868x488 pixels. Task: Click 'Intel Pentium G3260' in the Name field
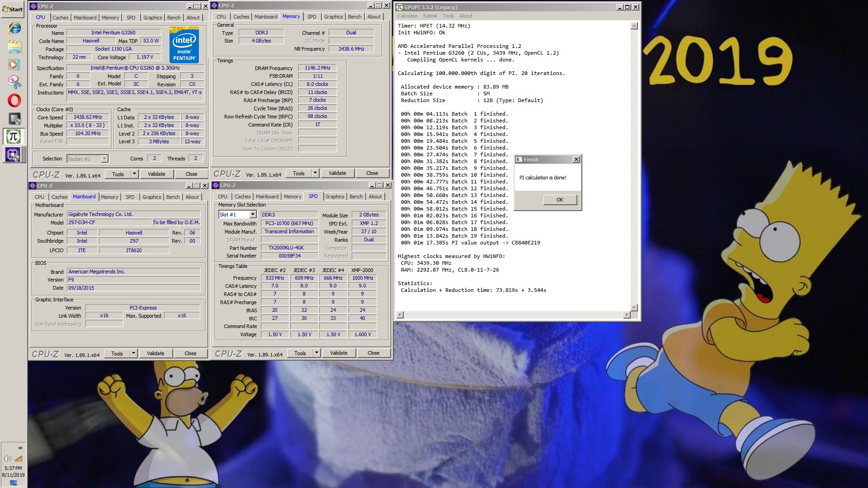coord(113,33)
